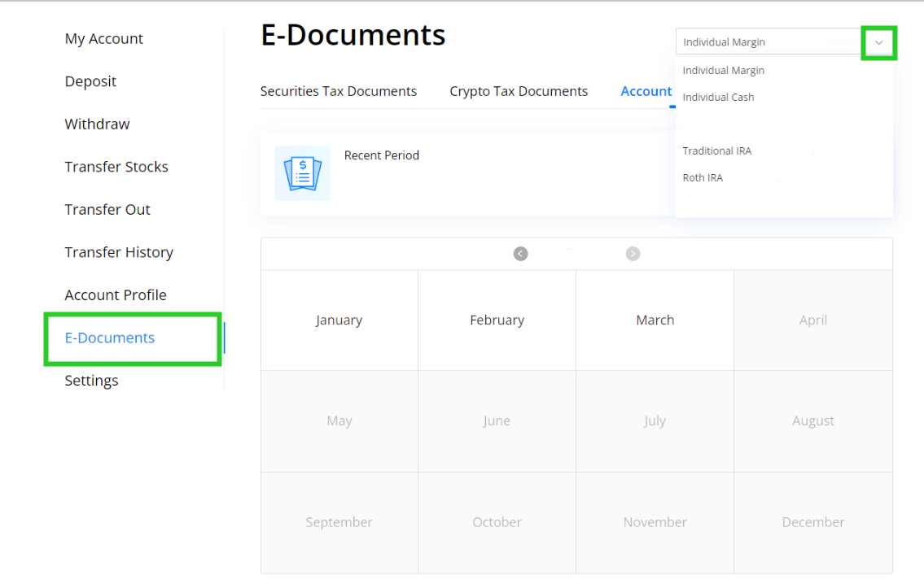This screenshot has height=580, width=924.
Task: Open My Account in sidebar
Action: click(103, 39)
